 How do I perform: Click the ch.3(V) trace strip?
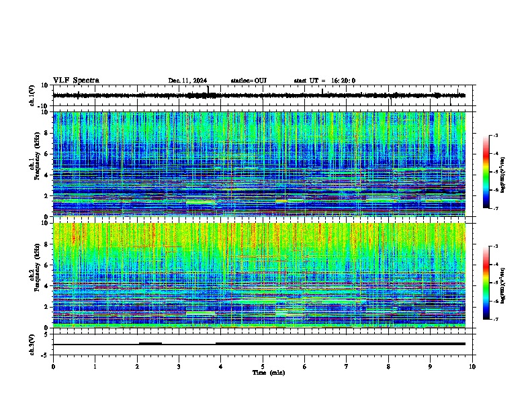[x=264, y=345]
